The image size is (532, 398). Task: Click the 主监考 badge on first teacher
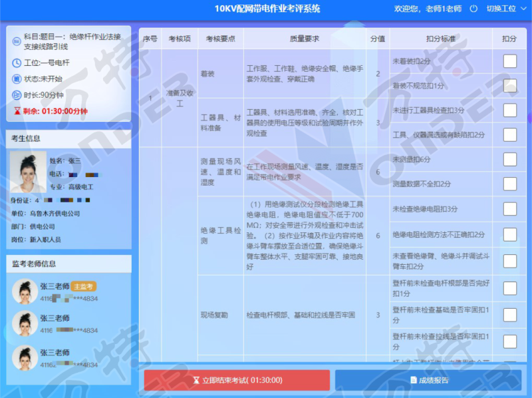click(84, 286)
